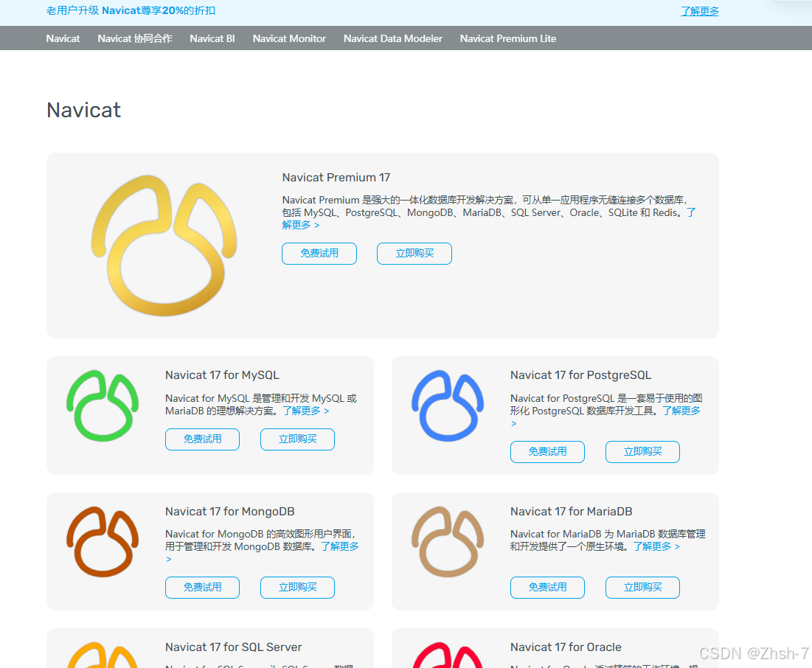Open the Navicat BI menu item
This screenshot has width=812, height=668.
pos(212,38)
